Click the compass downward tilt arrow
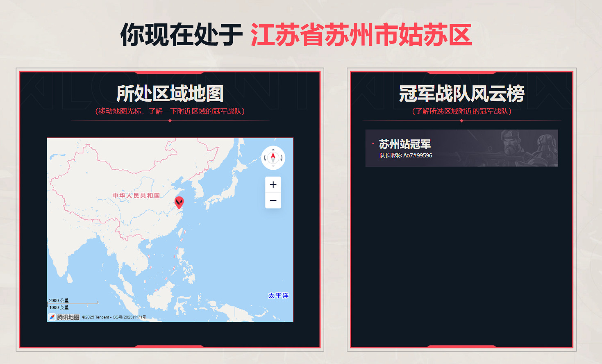The height and width of the screenshot is (364, 602). (273, 166)
